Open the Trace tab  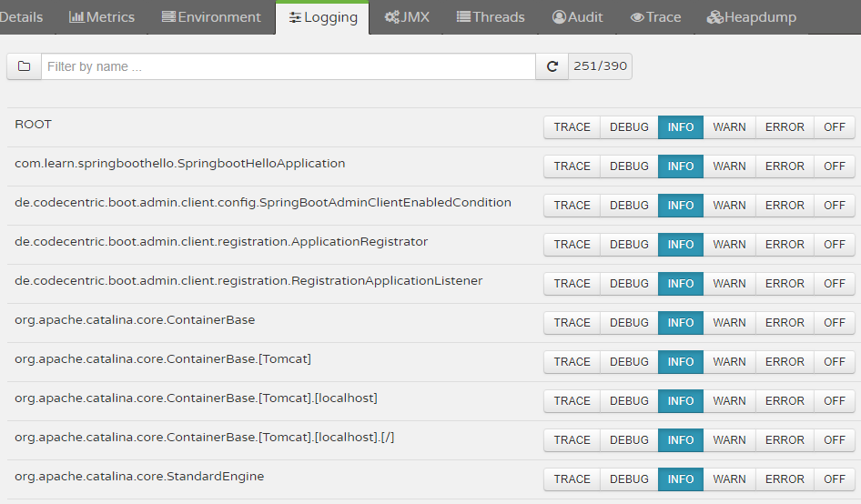[655, 17]
